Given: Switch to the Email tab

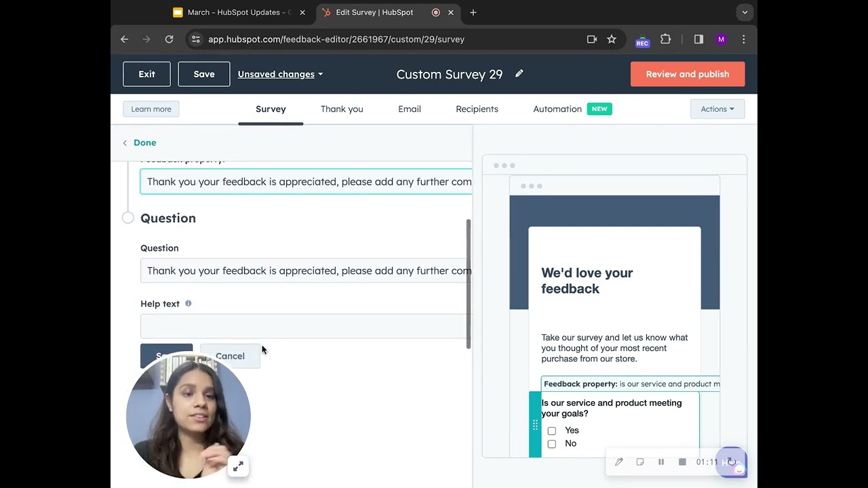Looking at the screenshot, I should (x=410, y=109).
